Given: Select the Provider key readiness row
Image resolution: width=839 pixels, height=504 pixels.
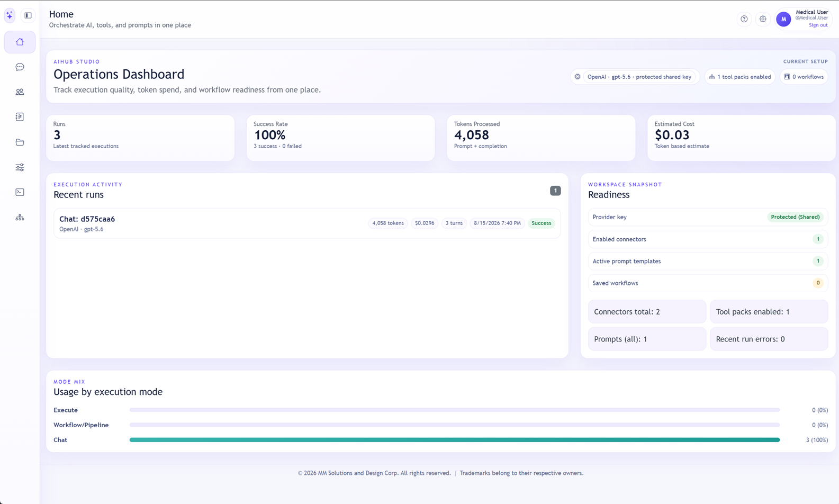Looking at the screenshot, I should click(708, 217).
